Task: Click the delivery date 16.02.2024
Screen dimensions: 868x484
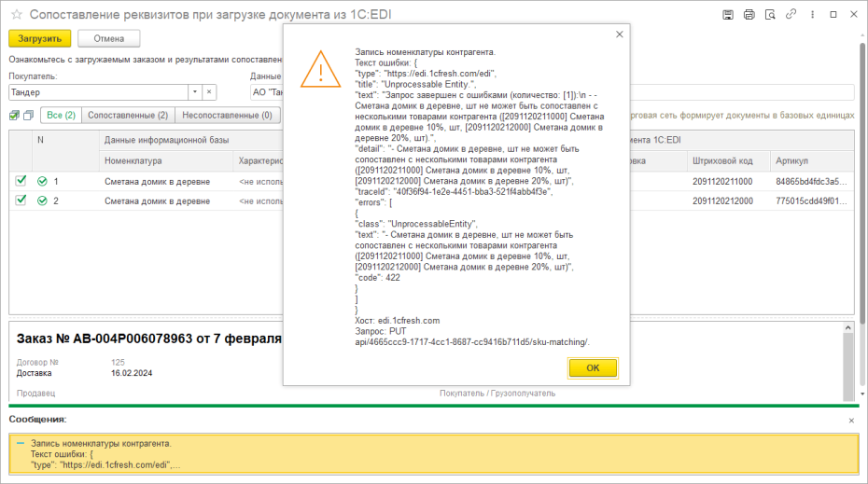Action: click(x=132, y=373)
